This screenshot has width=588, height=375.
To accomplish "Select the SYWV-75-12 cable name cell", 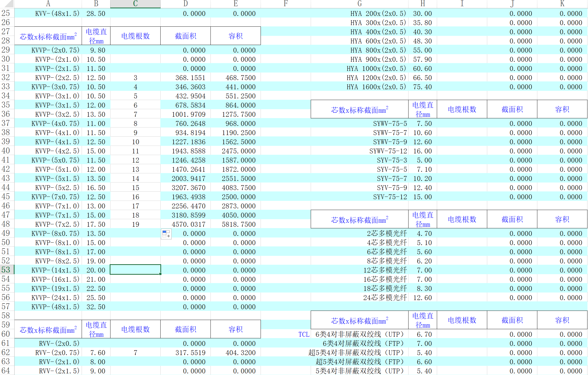I will [x=388, y=151].
